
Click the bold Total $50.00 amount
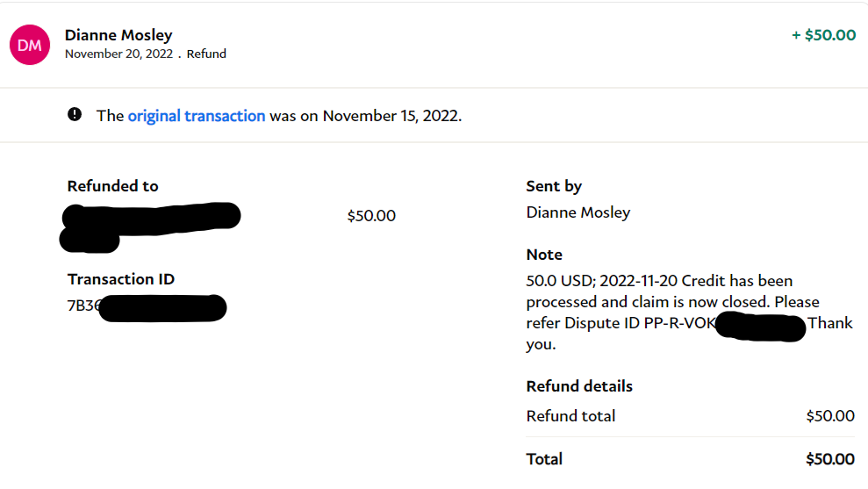(x=830, y=459)
